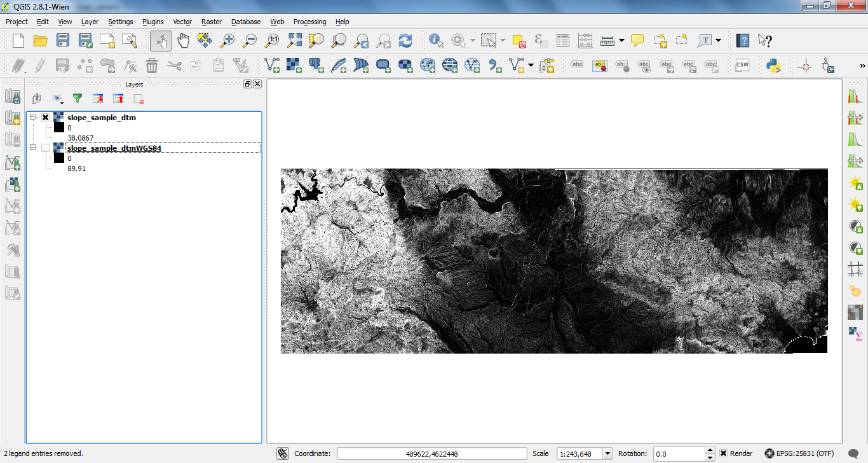Image resolution: width=868 pixels, height=463 pixels.
Task: Open the Help Contents icon
Action: tap(742, 41)
